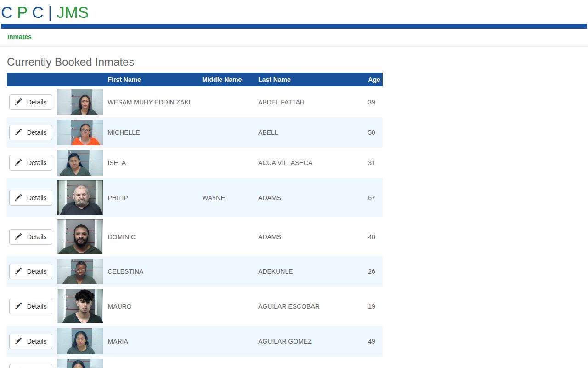
Task: Click the Currently Booked Inmates heading
Action: [x=71, y=62]
